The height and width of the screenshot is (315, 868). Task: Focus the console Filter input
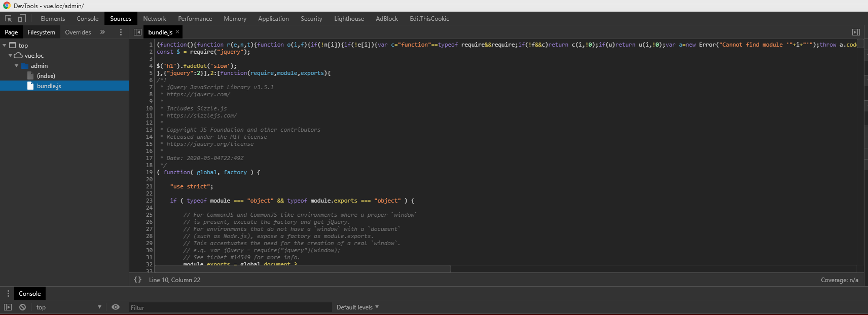[x=230, y=307]
